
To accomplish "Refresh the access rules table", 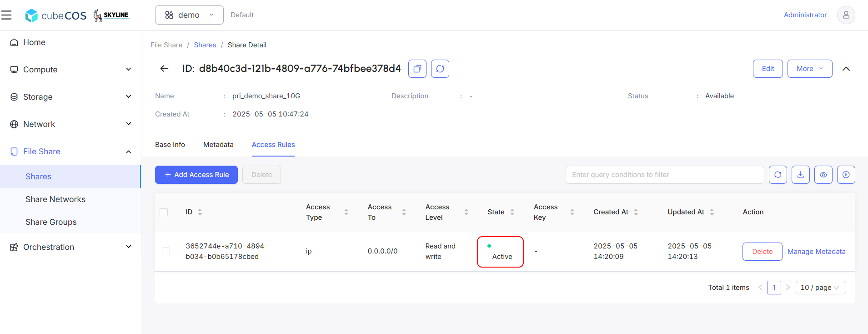I will [778, 175].
